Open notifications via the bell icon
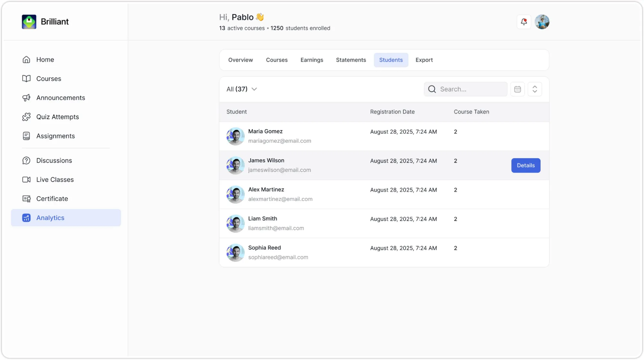 point(524,22)
